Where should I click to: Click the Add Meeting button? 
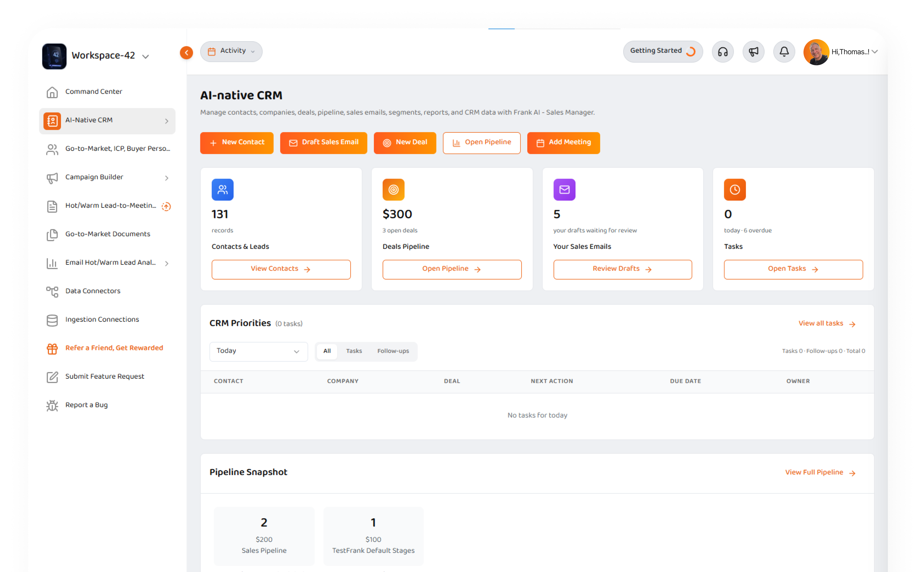pos(563,143)
